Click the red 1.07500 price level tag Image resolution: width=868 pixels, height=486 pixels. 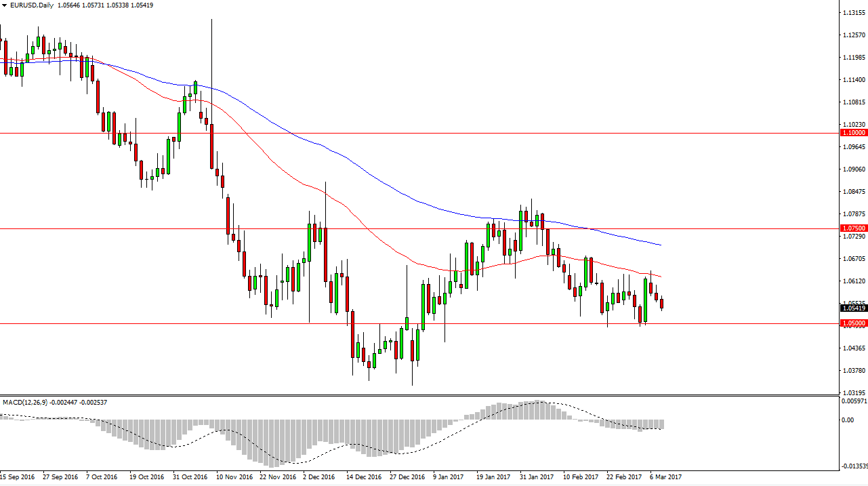[x=853, y=228]
